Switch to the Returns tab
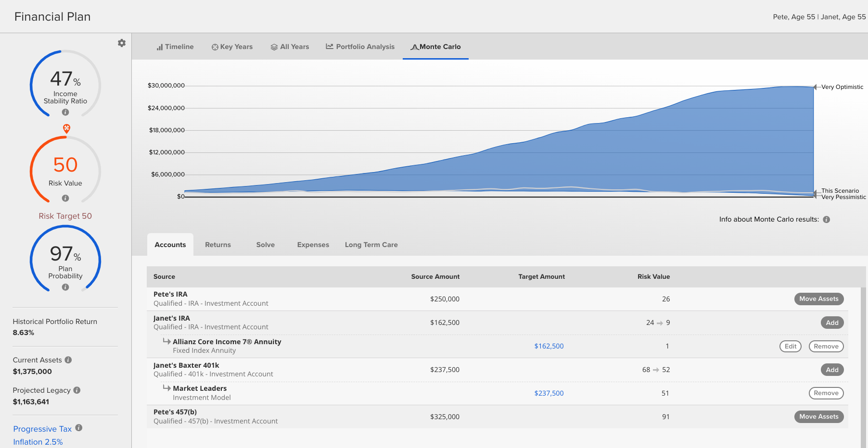The width and height of the screenshot is (868, 448). pos(218,245)
